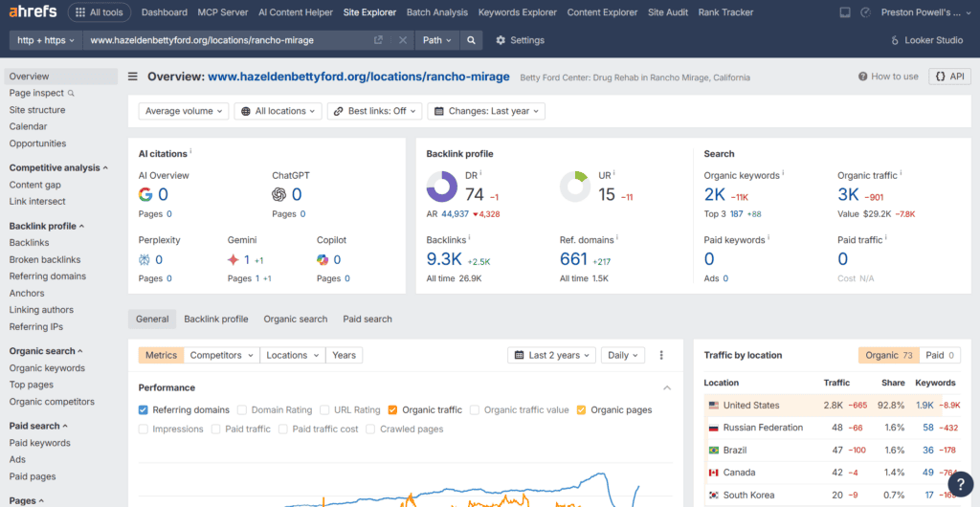This screenshot has width=980, height=507.
Task: Click the Perplexity logo icon
Action: click(144, 260)
